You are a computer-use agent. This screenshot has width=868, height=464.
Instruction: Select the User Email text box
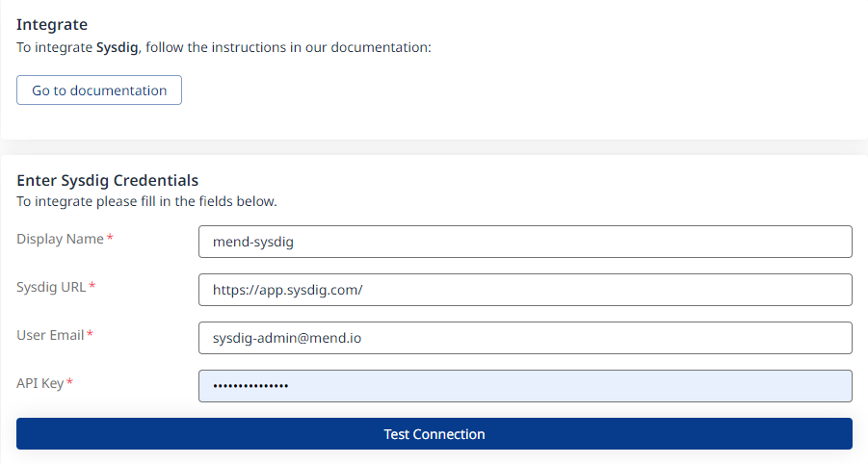(x=525, y=338)
